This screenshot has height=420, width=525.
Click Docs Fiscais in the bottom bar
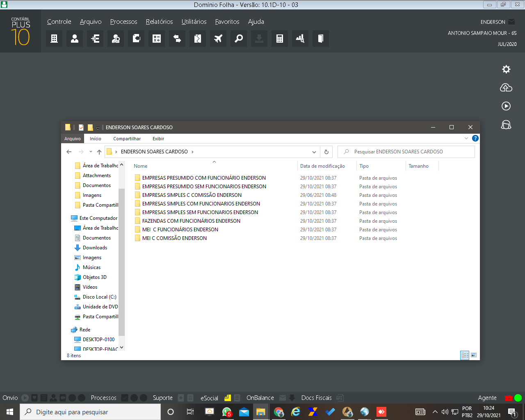point(316,398)
